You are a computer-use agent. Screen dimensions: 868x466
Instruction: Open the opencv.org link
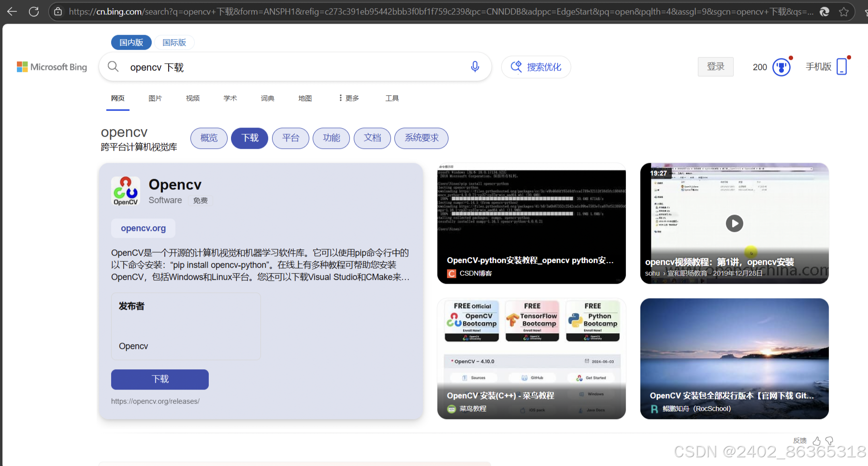click(143, 228)
